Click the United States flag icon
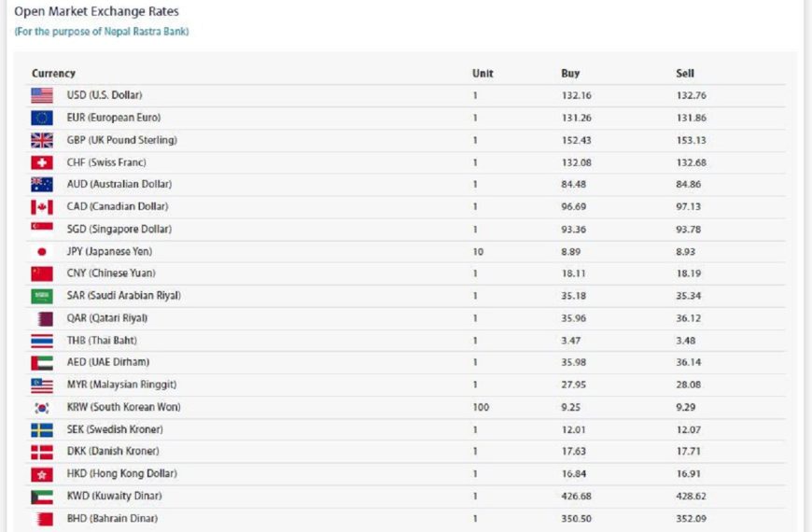Image resolution: width=812 pixels, height=532 pixels. tap(42, 95)
